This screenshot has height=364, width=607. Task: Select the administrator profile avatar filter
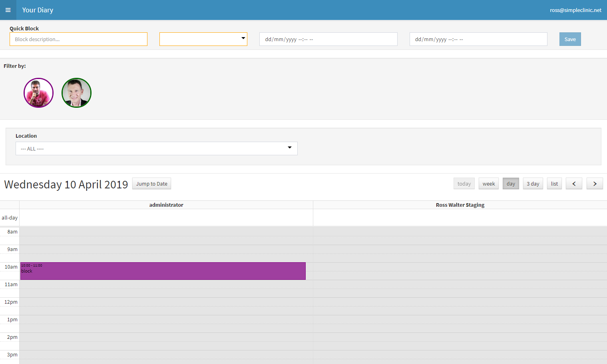38,93
